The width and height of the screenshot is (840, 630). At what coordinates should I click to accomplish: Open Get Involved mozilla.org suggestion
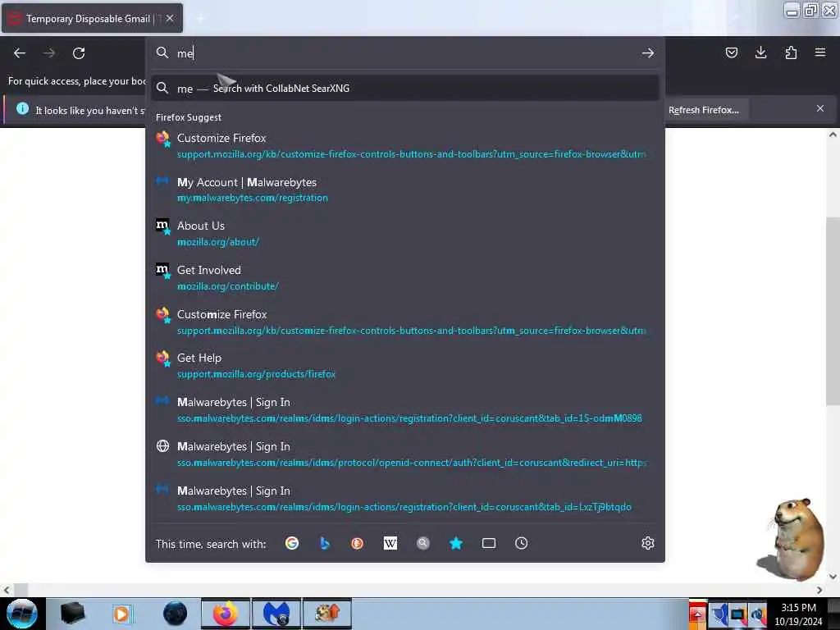405,278
